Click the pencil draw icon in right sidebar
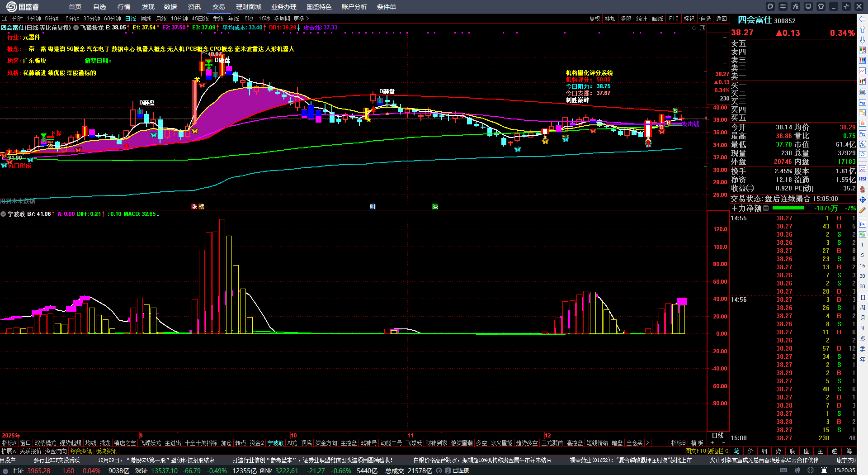868x475 pixels. click(x=863, y=210)
